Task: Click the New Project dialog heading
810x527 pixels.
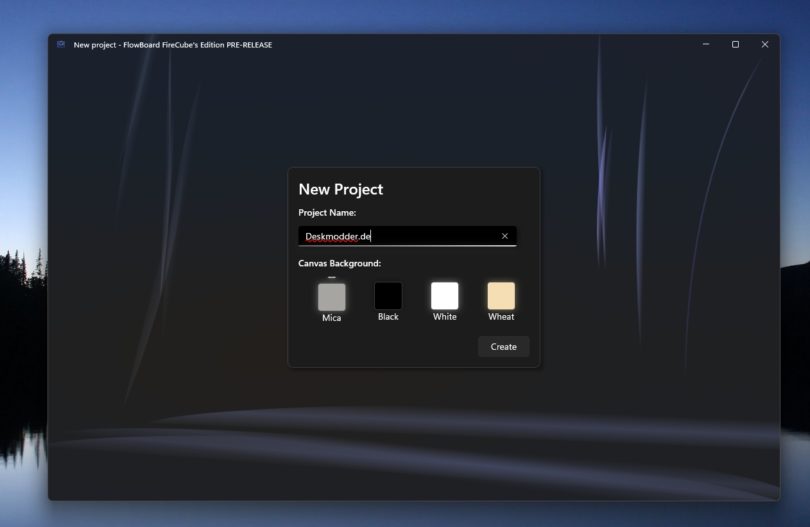Action: coord(340,189)
